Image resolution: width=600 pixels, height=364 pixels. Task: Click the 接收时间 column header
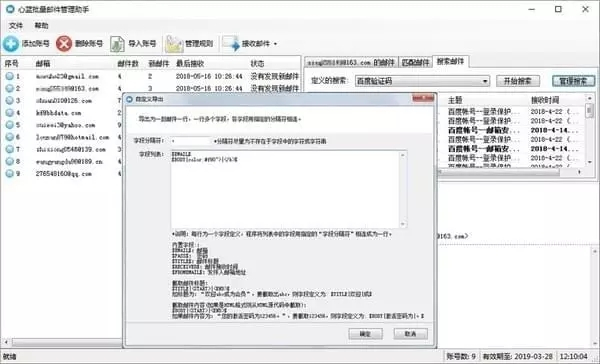(545, 100)
